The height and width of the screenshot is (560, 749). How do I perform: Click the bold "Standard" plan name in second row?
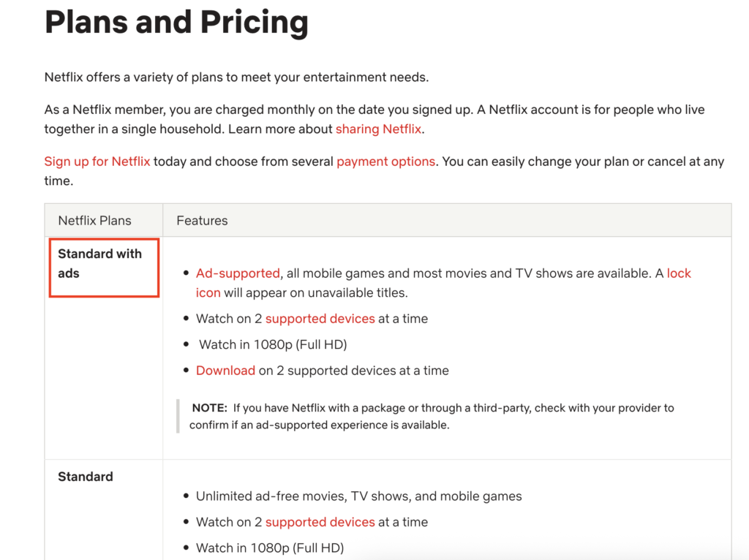86,477
